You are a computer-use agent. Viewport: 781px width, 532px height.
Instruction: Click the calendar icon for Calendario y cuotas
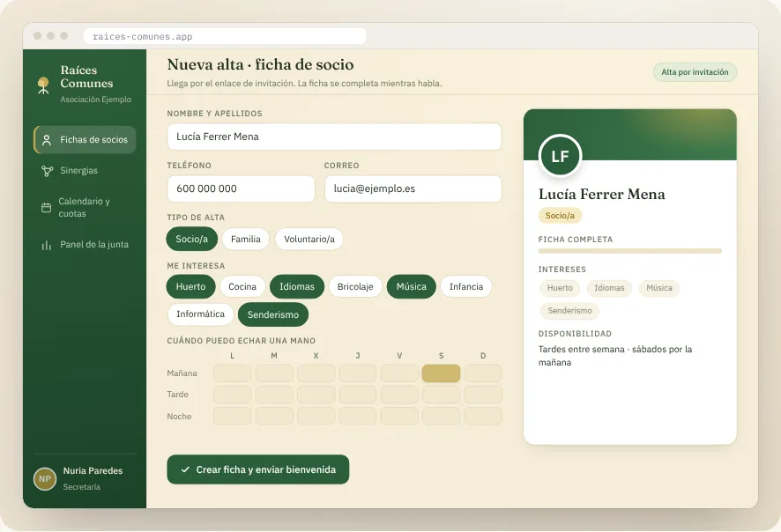click(46, 208)
